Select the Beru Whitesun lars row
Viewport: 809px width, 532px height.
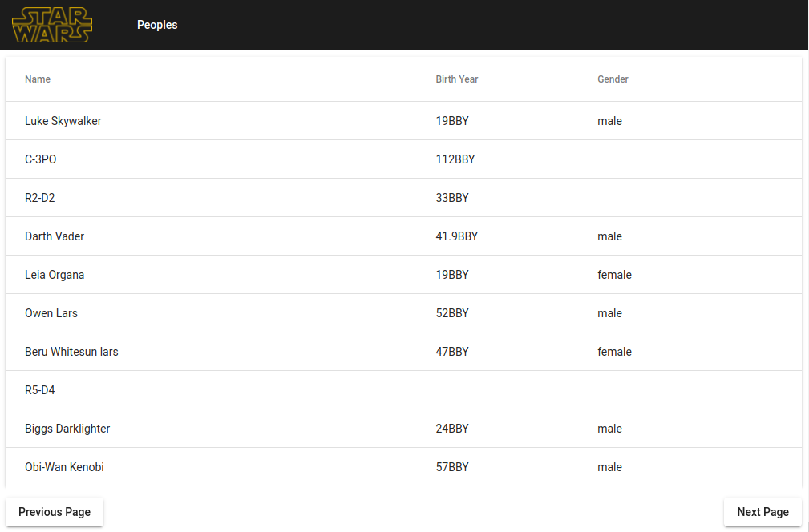pos(71,352)
